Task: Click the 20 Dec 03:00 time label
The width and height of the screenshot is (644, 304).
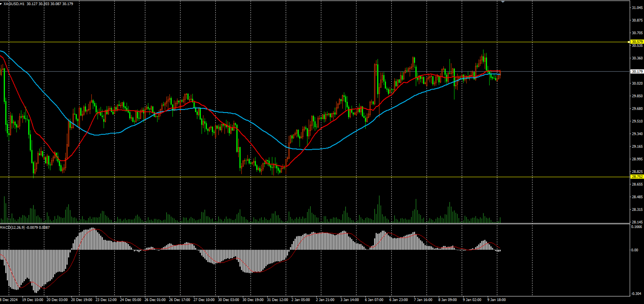Action: pos(57,300)
